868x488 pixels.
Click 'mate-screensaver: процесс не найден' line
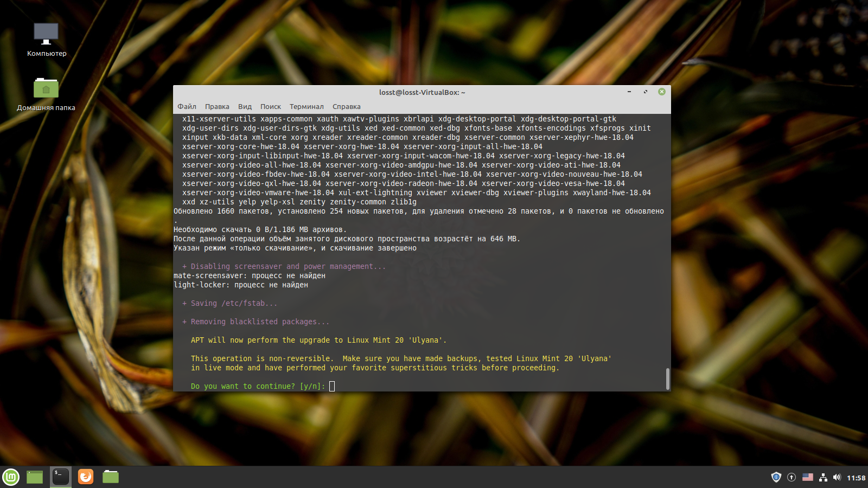[x=250, y=275]
